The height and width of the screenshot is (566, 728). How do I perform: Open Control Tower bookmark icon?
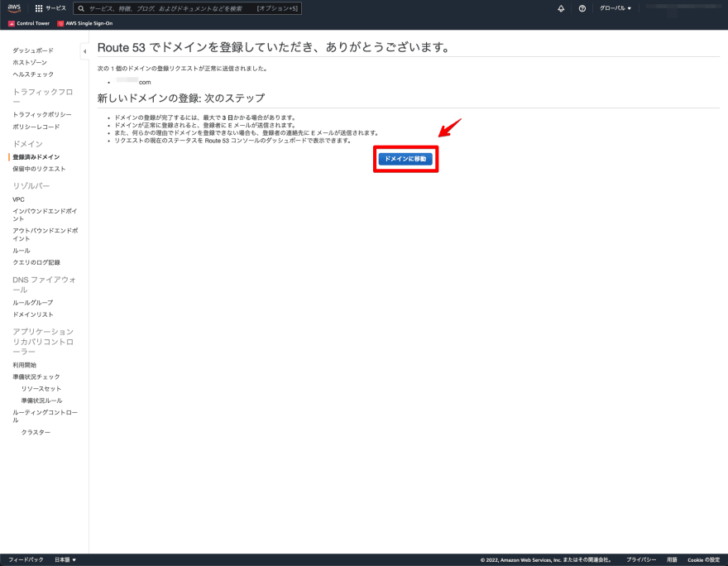coord(12,23)
